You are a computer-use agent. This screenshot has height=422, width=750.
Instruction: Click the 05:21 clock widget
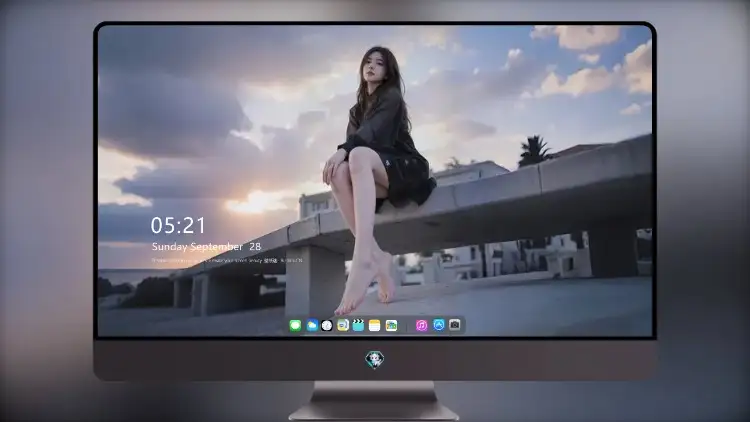tap(178, 225)
